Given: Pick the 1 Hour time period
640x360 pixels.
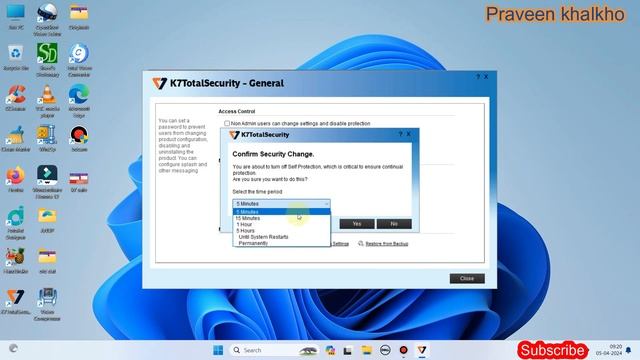Looking at the screenshot, I should tap(281, 224).
